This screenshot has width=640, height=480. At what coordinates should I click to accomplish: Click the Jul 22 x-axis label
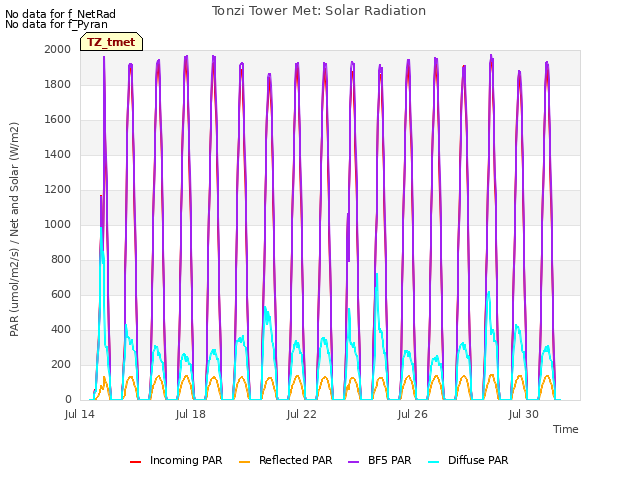(x=302, y=414)
